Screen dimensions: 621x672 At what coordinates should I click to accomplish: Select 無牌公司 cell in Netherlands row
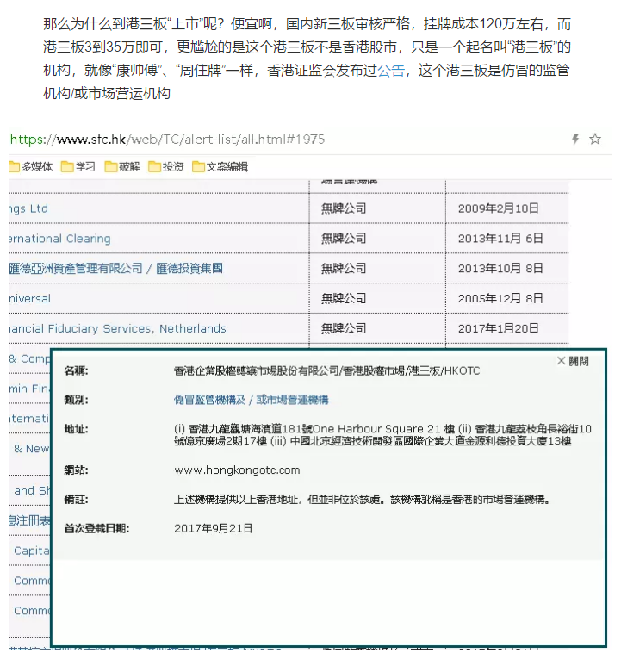(344, 329)
